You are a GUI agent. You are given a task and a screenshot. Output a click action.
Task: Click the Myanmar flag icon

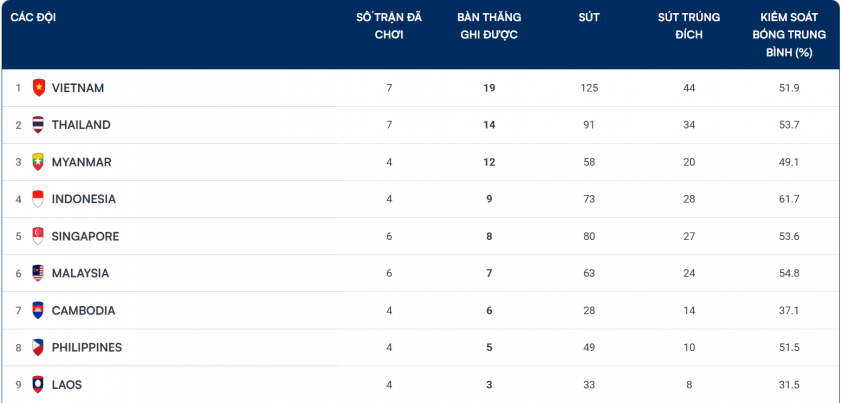38,162
